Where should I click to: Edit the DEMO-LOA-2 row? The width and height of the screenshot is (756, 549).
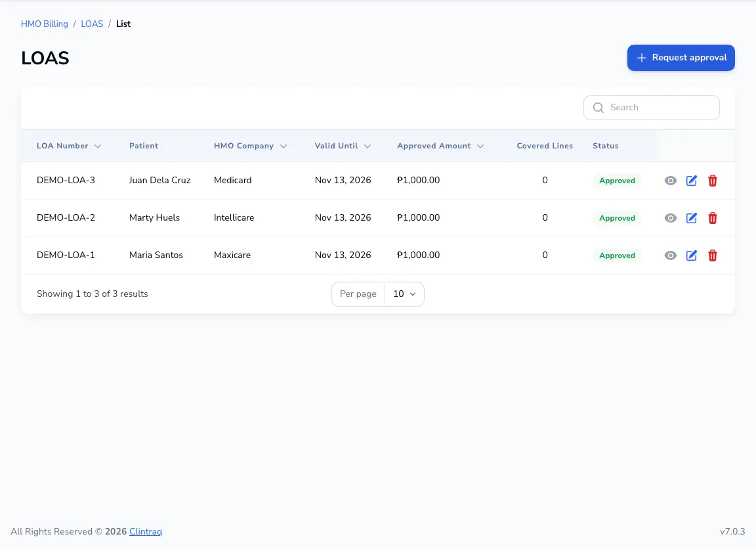point(692,218)
